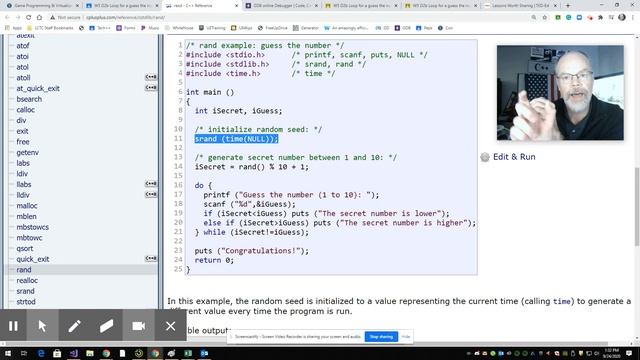640x360 pixels.
Task: Open the Apps bookmark shortcut
Action: pyautogui.click(x=13, y=28)
